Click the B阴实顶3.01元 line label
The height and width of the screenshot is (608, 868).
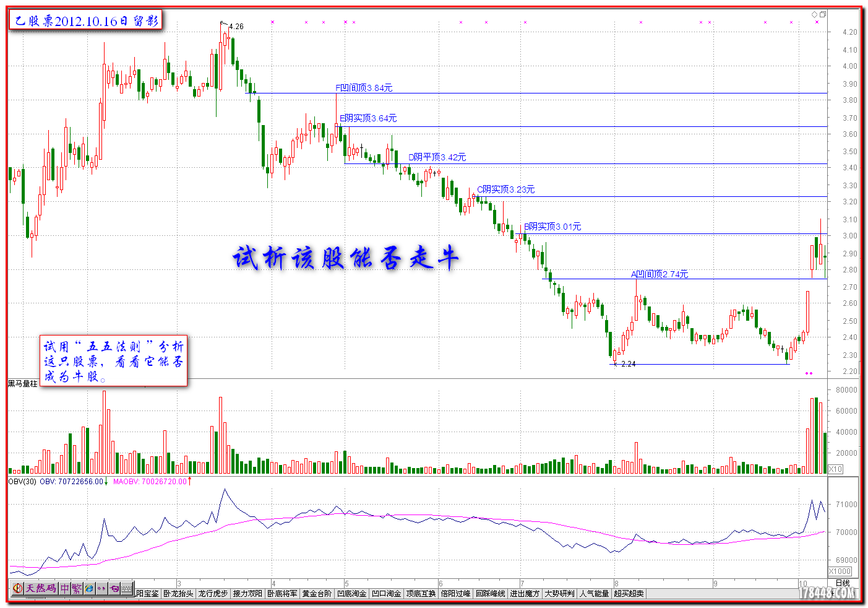point(552,227)
